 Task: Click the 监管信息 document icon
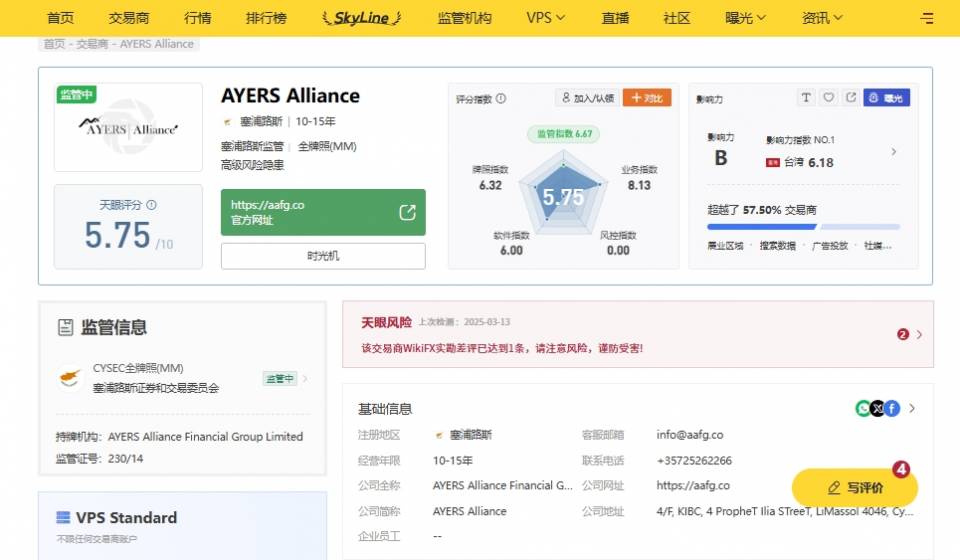66,327
